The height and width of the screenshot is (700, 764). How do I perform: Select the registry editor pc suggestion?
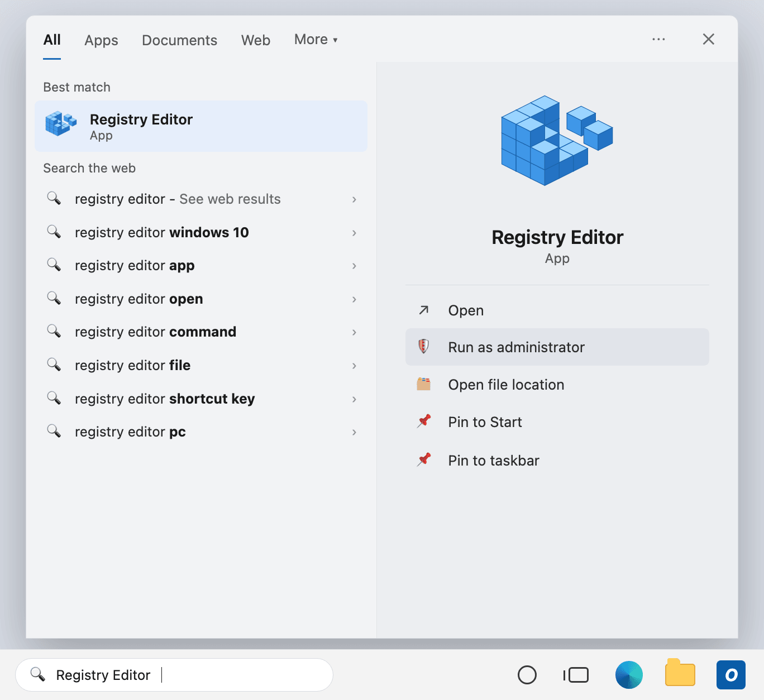point(201,432)
